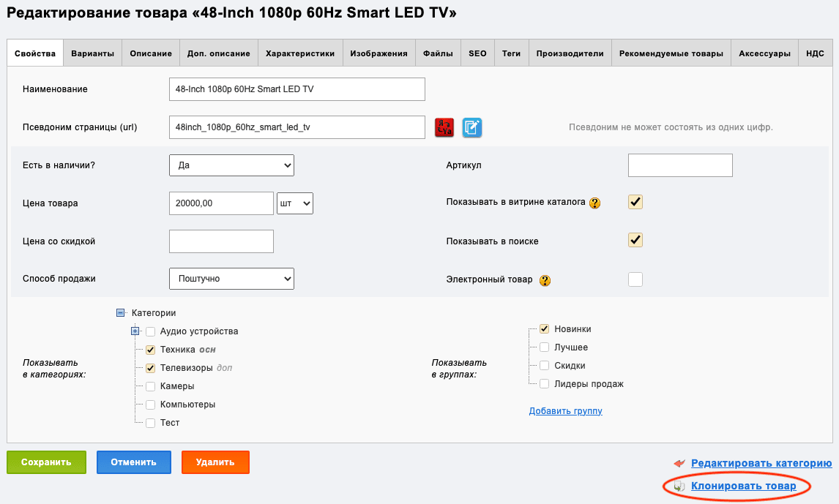This screenshot has height=504, width=839.
Task: Open the Способ продажи dropdown
Action: (x=231, y=279)
